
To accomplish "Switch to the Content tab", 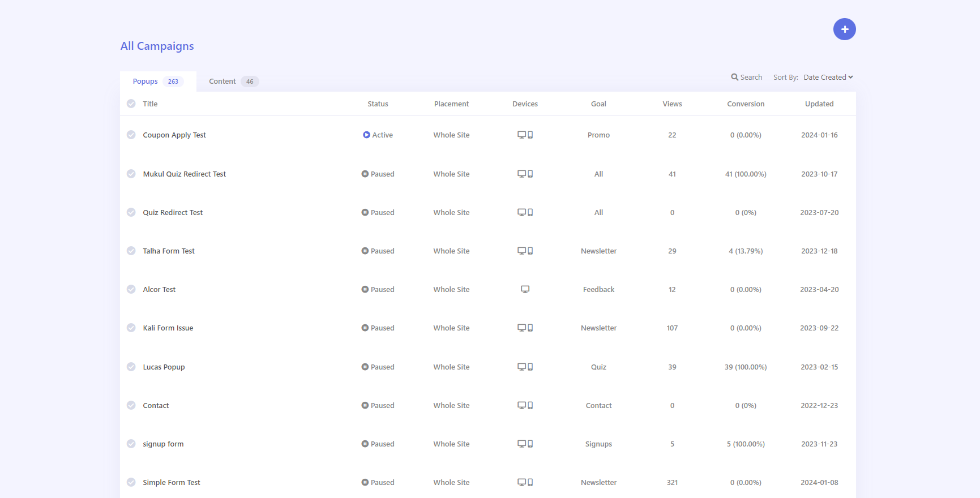I will pos(233,81).
